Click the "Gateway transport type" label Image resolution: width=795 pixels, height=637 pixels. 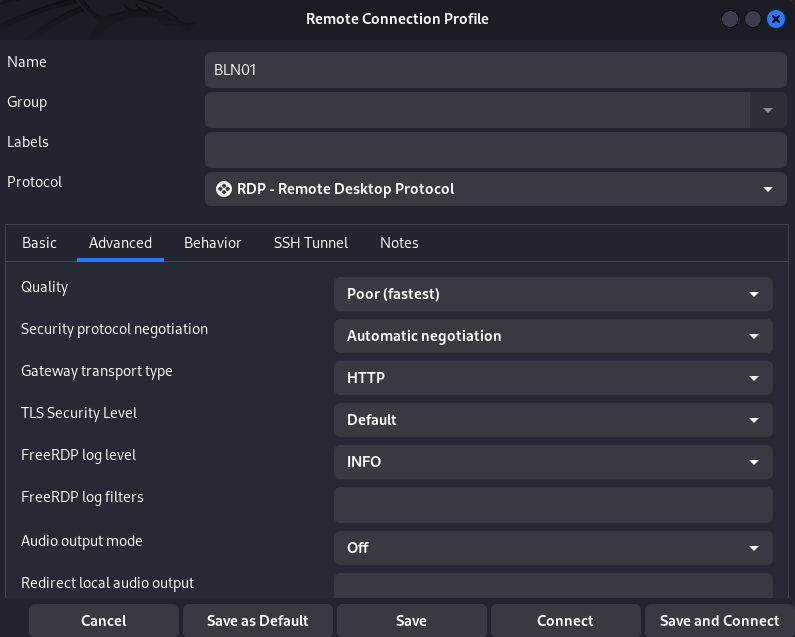(x=97, y=372)
